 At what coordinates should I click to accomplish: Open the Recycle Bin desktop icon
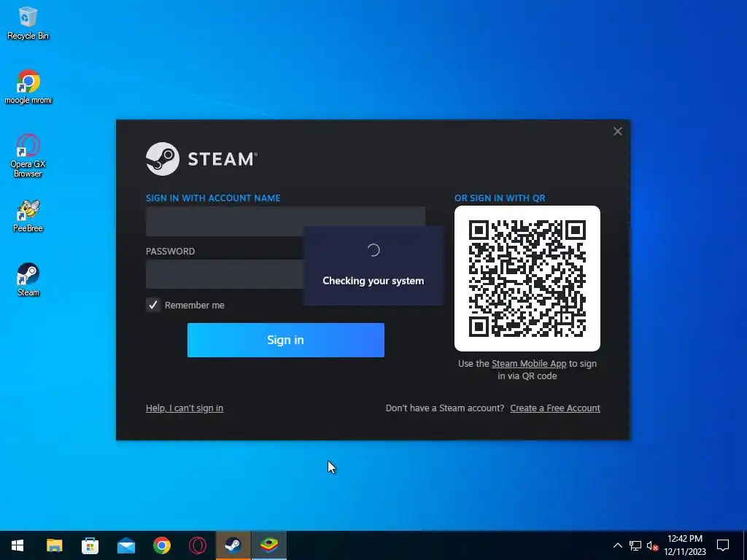pyautogui.click(x=28, y=23)
